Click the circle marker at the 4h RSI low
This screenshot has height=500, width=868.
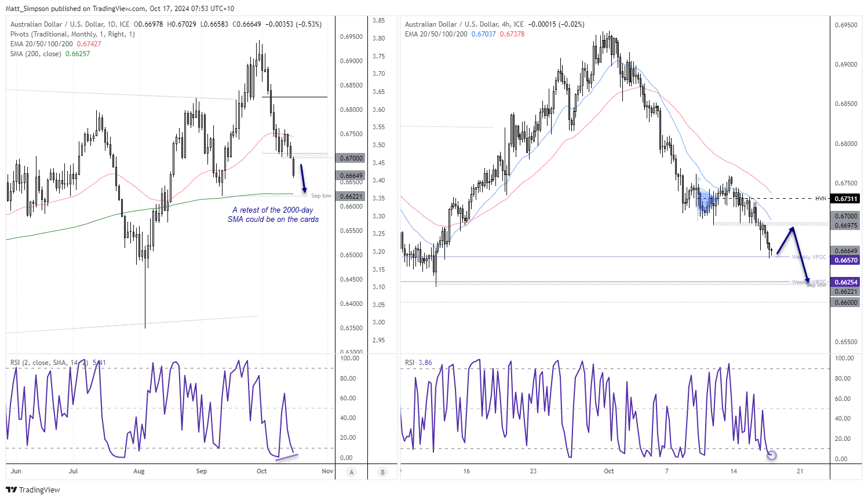(771, 455)
